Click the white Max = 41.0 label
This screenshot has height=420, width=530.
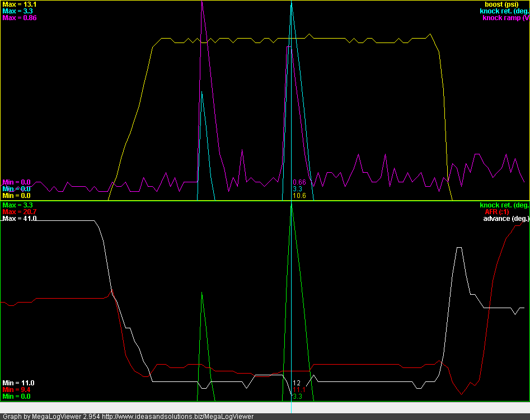pos(20,219)
